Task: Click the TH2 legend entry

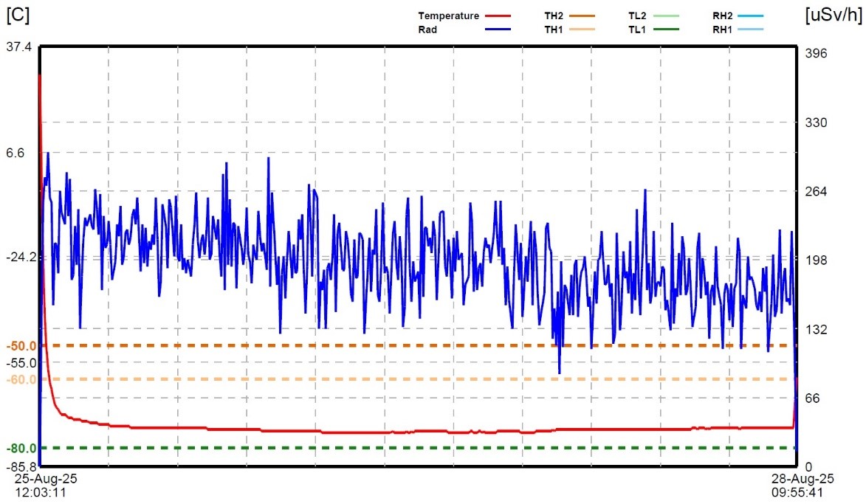Action: (554, 15)
